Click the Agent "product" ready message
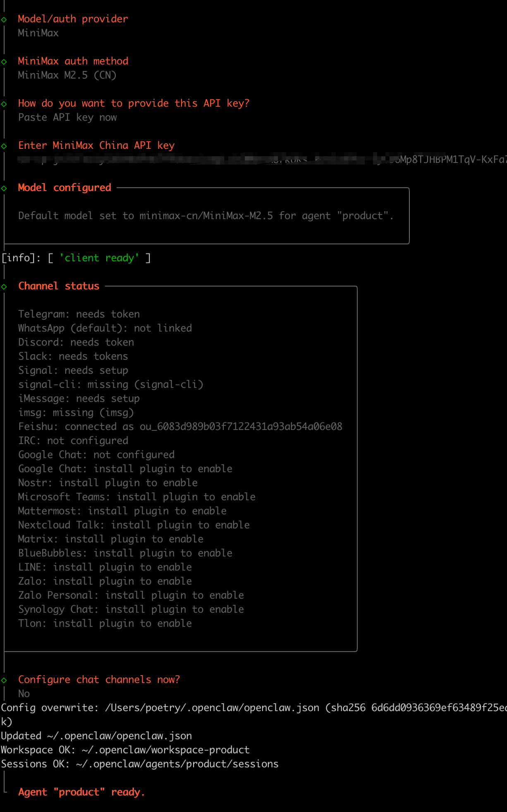 [x=81, y=792]
